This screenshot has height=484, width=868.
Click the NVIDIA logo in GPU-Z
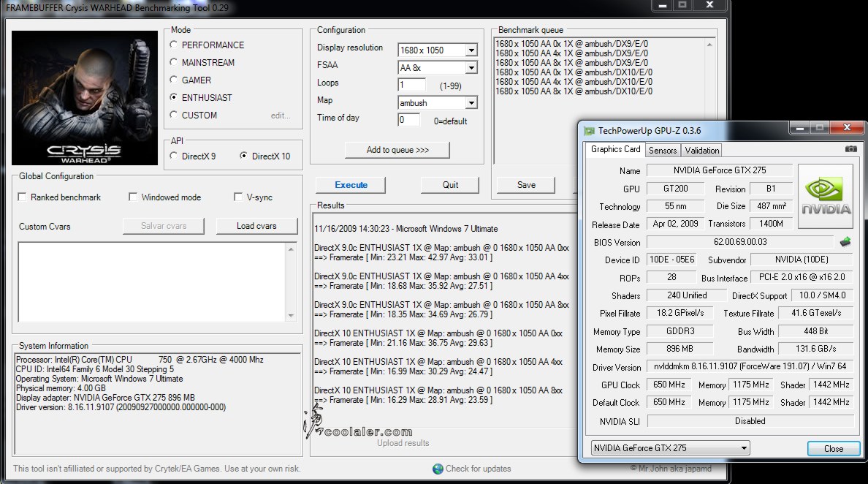pos(826,197)
